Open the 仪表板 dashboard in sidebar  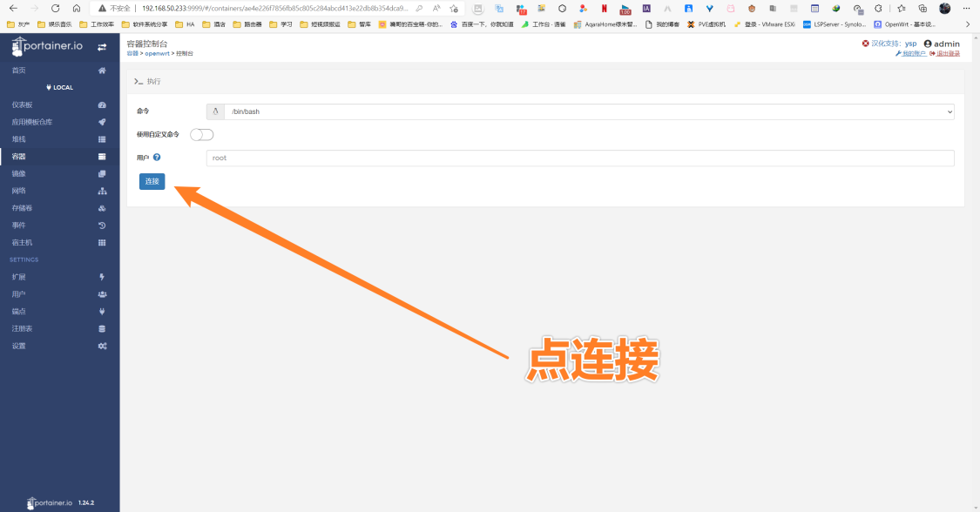22,104
